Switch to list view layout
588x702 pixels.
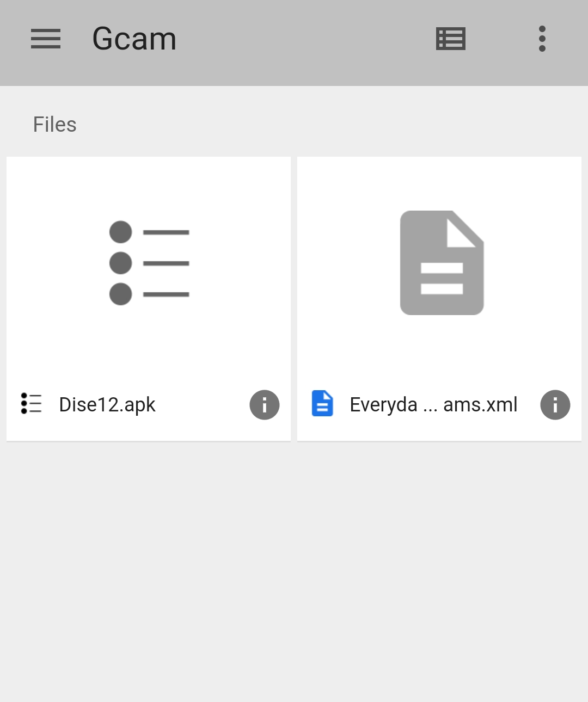click(x=451, y=39)
